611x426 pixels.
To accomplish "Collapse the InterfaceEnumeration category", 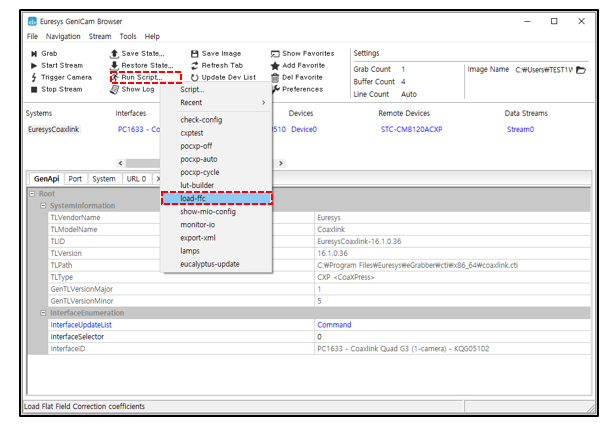I will click(42, 313).
